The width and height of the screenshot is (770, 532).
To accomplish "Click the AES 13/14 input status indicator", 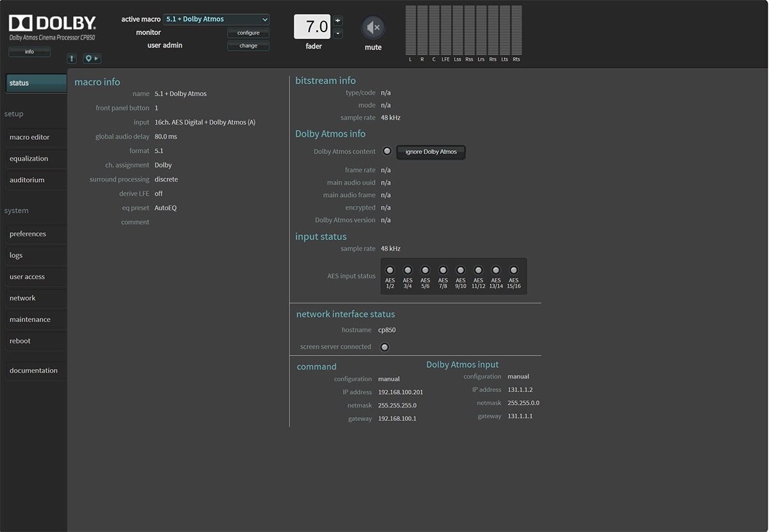I will [x=496, y=270].
